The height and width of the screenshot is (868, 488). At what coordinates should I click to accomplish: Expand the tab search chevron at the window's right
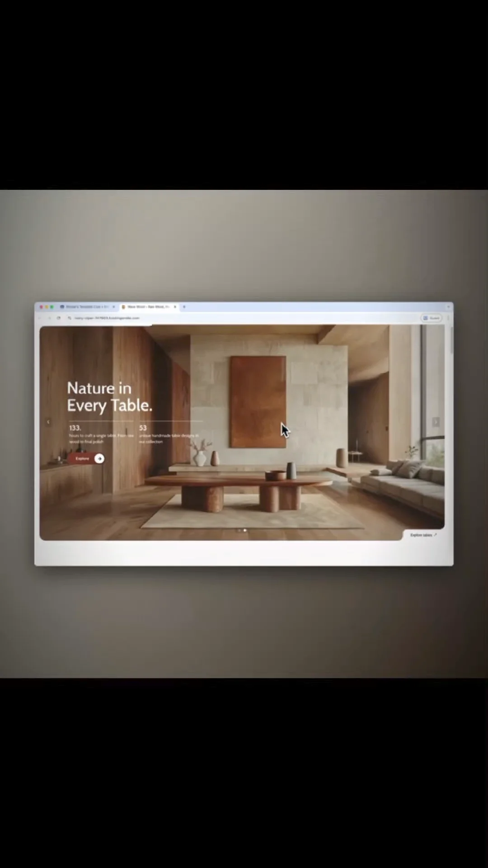448,307
